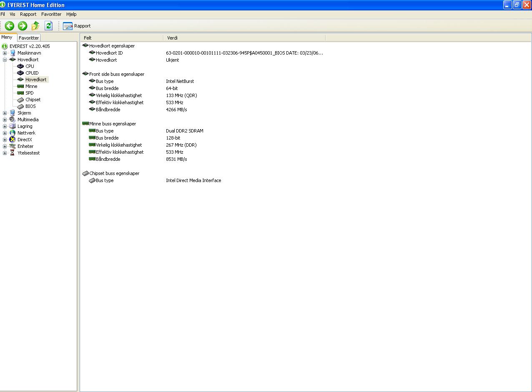Expand the Nettverk tree node
The height and width of the screenshot is (392, 532).
click(5, 133)
